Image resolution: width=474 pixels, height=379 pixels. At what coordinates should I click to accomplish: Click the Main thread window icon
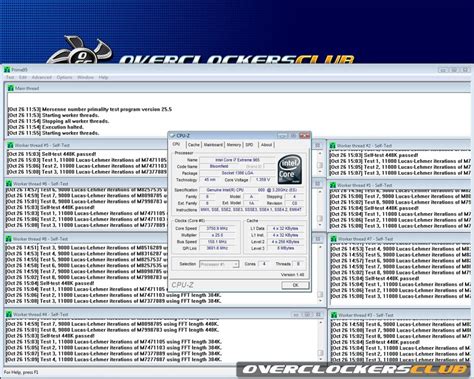tap(11, 88)
